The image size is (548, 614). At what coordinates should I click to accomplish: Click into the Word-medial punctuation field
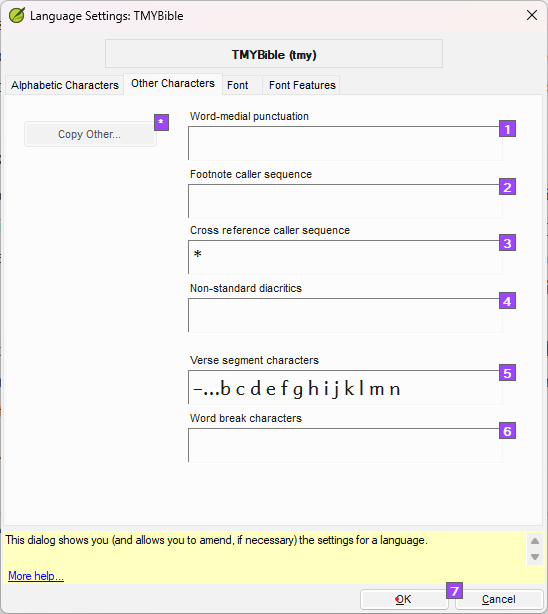click(x=345, y=143)
